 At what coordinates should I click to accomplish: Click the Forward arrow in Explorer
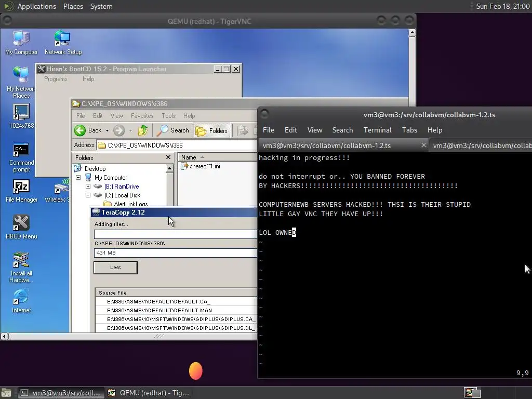pyautogui.click(x=119, y=130)
